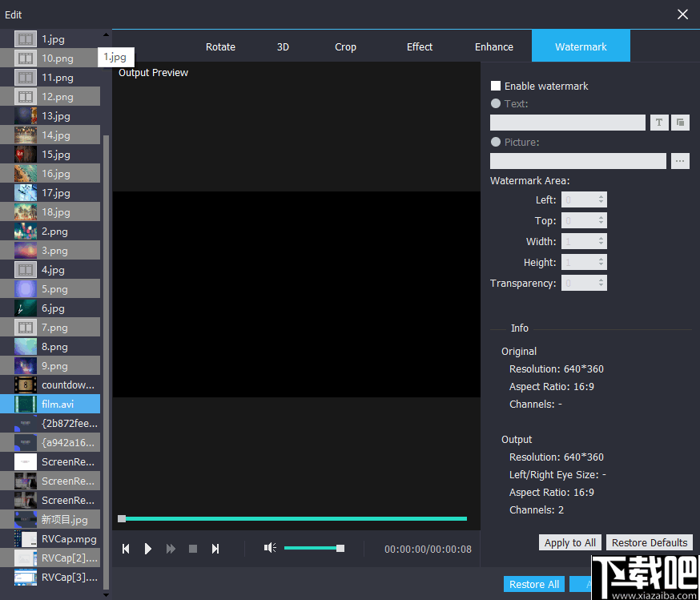700x600 pixels.
Task: Open the text color picker icon beside font icon
Action: (680, 122)
